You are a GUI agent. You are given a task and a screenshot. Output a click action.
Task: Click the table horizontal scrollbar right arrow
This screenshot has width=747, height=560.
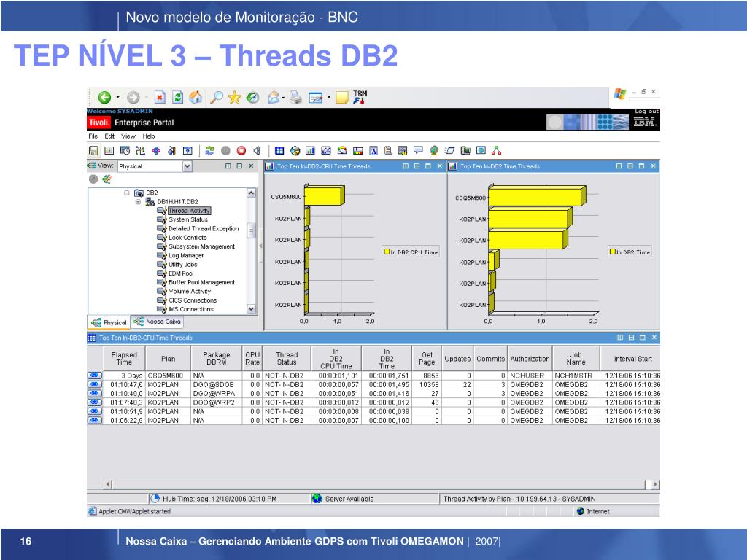click(x=656, y=484)
